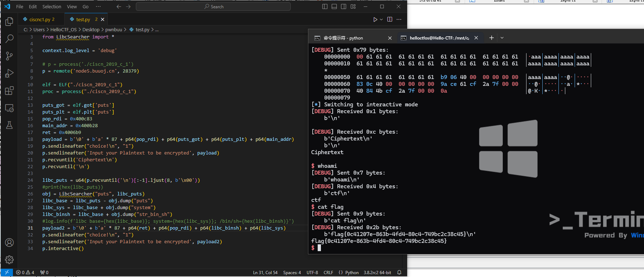
Task: Close the python command prompt terminal tab
Action: pyautogui.click(x=390, y=38)
